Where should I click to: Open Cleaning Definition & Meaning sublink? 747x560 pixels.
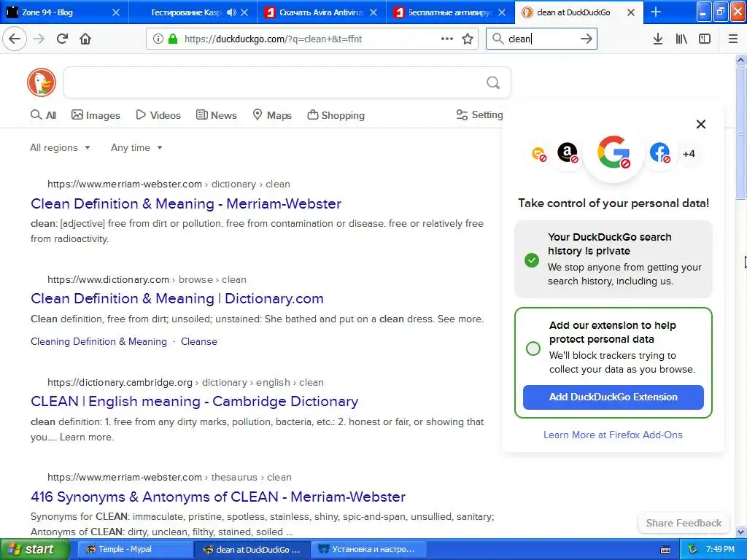pos(98,341)
